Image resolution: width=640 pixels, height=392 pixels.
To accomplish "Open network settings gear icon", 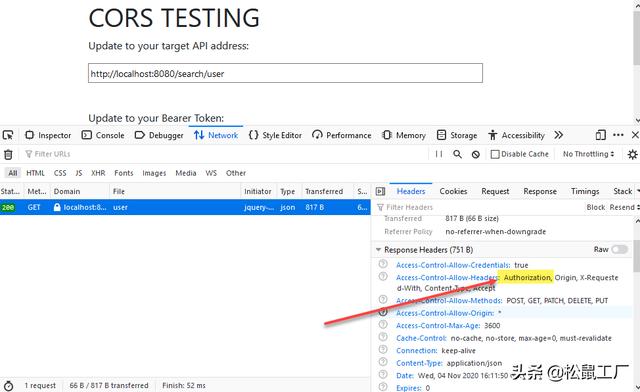I will pos(632,154).
